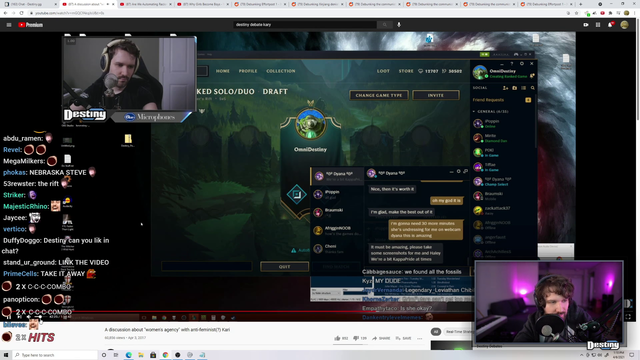Viewport: 640px width, 360px height.
Task: Open the YouTube notifications bell
Action: [611, 25]
